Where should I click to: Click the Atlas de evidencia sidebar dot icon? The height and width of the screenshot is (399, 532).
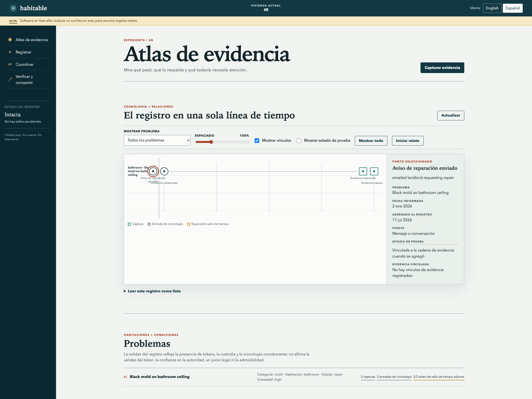10,40
